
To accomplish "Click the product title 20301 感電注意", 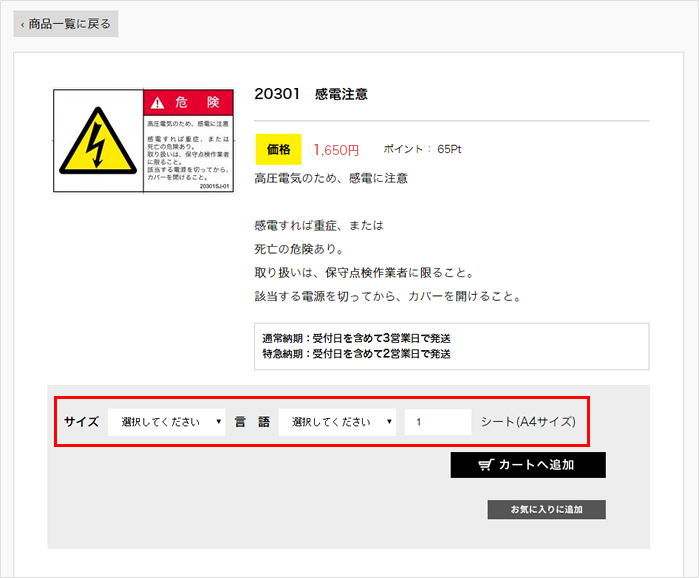I will [311, 94].
